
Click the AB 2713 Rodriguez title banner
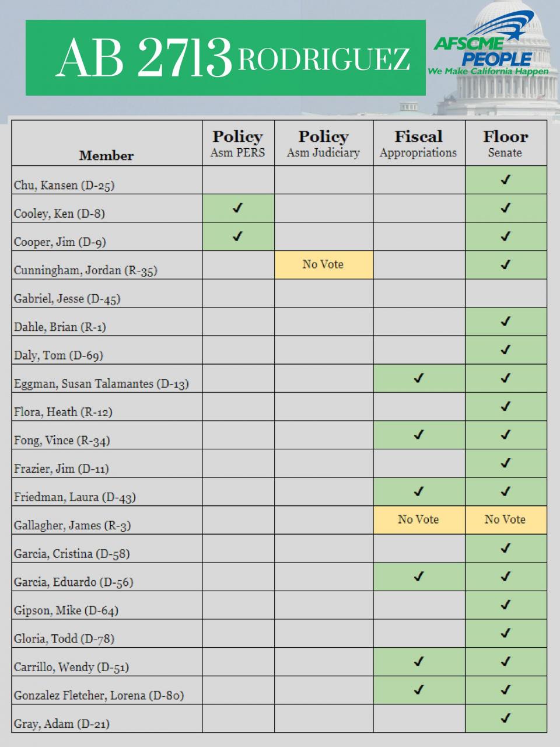(x=226, y=58)
